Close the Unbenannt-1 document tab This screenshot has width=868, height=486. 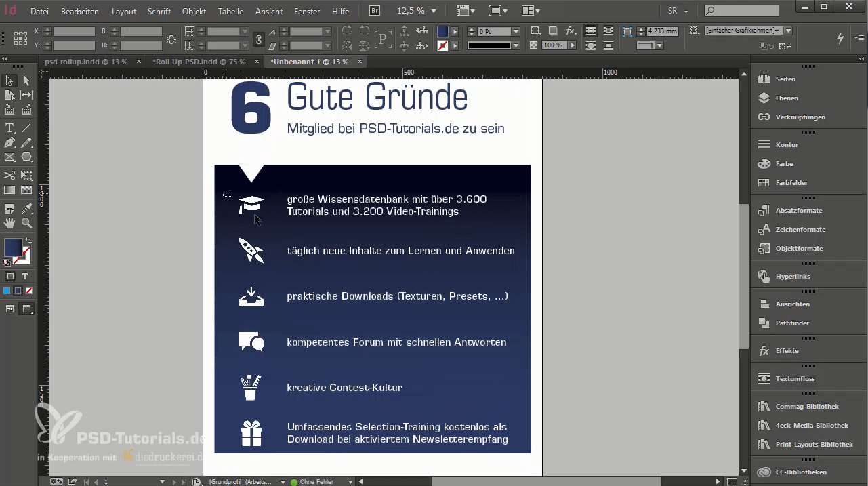click(360, 62)
